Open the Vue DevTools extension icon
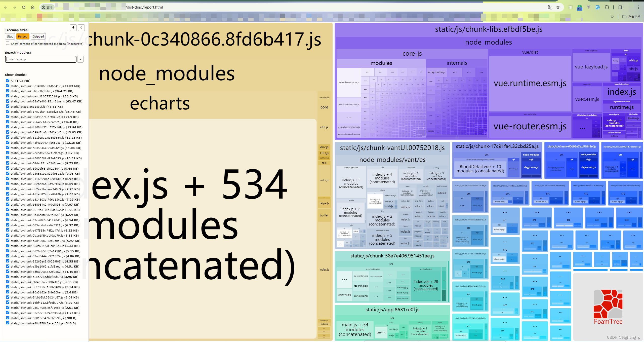 point(589,7)
